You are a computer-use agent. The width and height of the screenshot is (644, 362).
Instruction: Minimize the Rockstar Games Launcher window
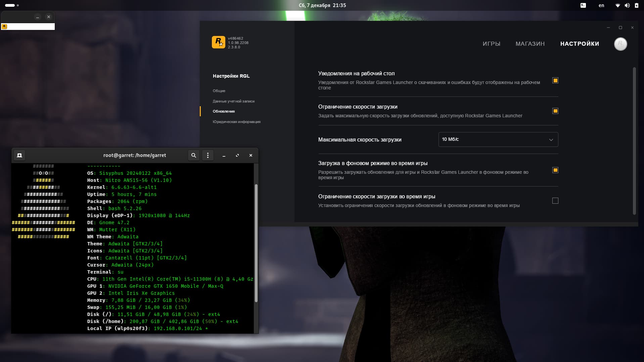tap(608, 28)
